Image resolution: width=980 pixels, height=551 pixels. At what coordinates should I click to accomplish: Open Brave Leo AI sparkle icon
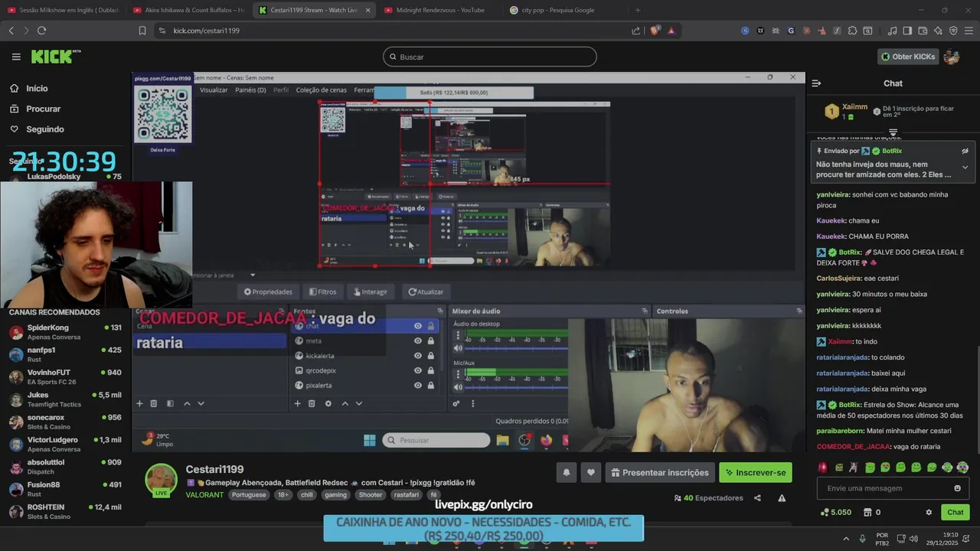click(x=938, y=31)
